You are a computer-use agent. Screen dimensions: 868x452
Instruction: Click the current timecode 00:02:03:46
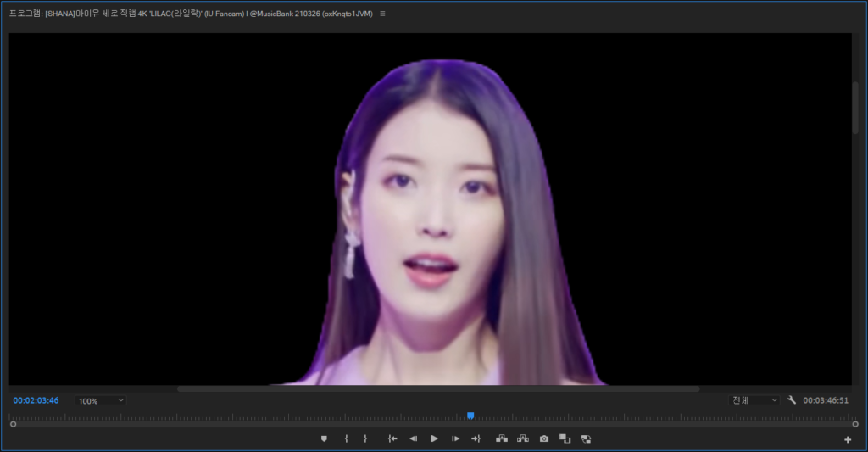click(36, 400)
